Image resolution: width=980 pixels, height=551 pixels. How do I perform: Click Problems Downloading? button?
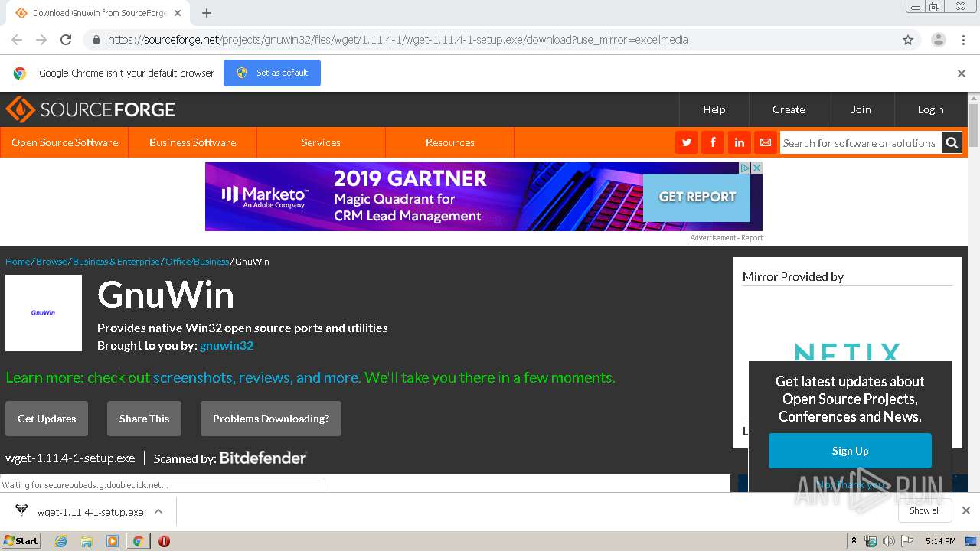click(x=271, y=419)
